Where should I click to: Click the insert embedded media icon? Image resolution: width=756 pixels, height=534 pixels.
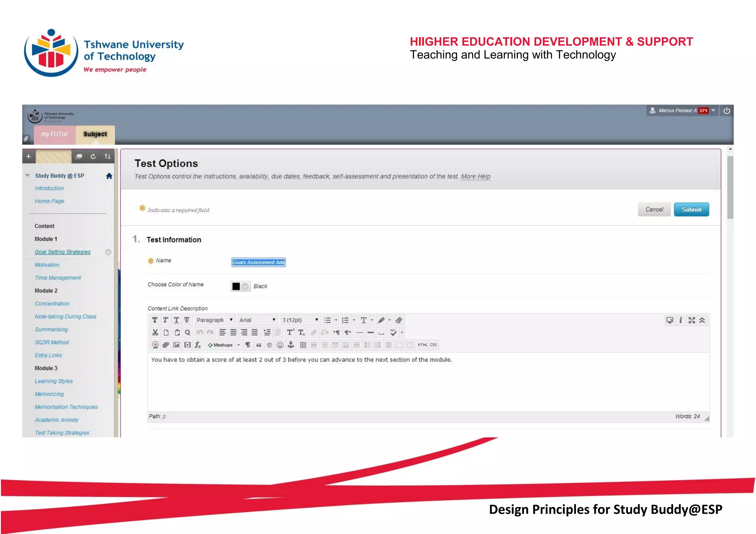pos(188,345)
